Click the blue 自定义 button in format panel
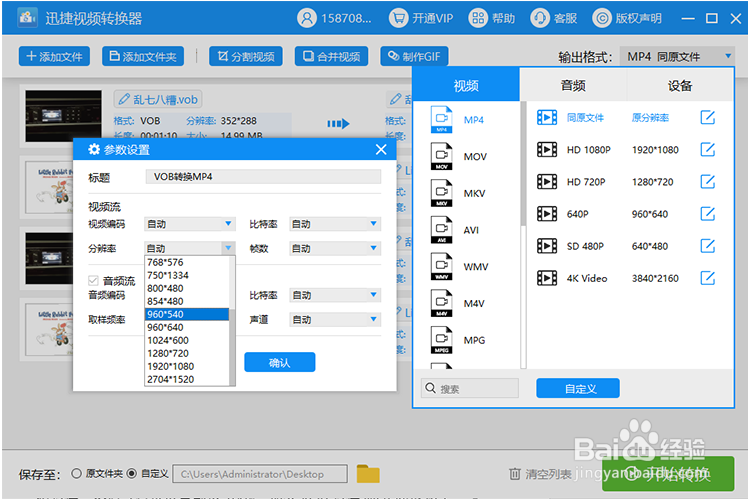This screenshot has width=748, height=499. pyautogui.click(x=578, y=388)
